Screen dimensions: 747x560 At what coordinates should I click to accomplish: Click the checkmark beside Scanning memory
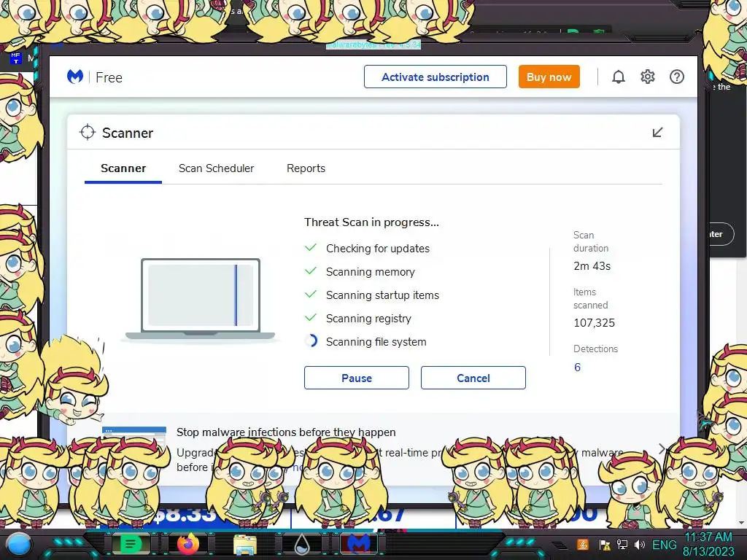311,271
